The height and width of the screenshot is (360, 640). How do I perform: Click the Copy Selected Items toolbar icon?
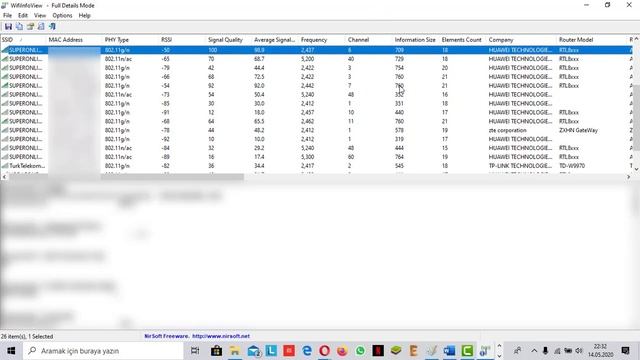coord(19,27)
